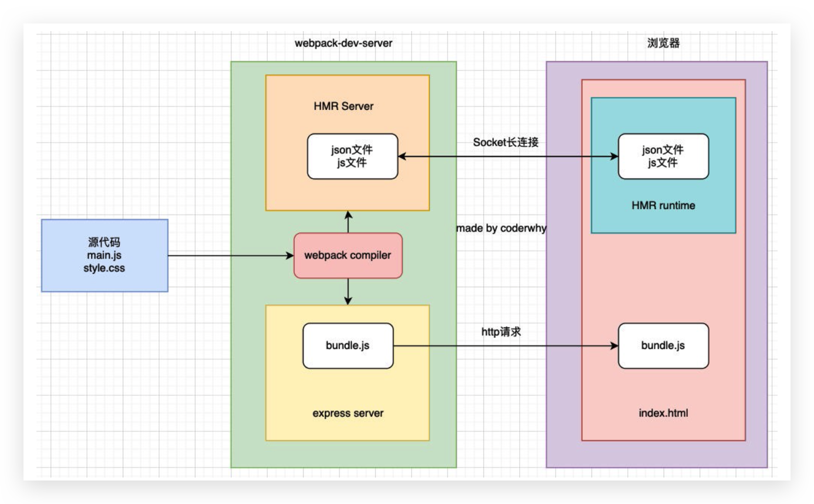The height and width of the screenshot is (504, 814).
Task: Click arrow from source code to webpack compiler
Action: 230,256
